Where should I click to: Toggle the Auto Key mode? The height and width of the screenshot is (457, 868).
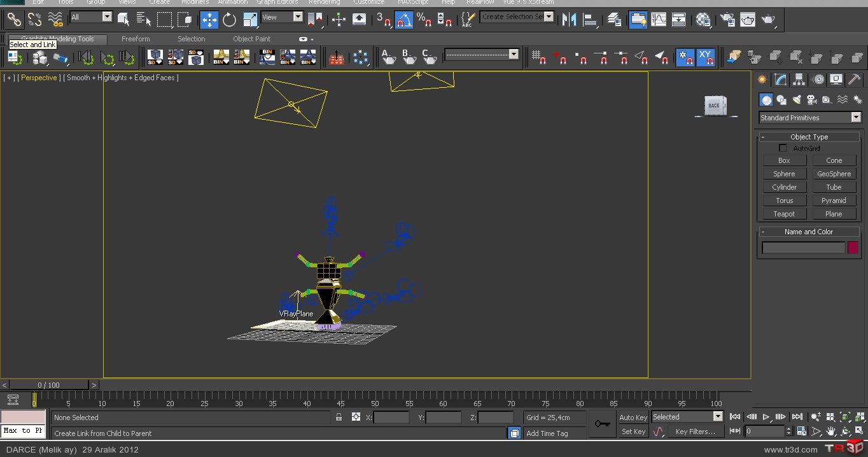633,418
